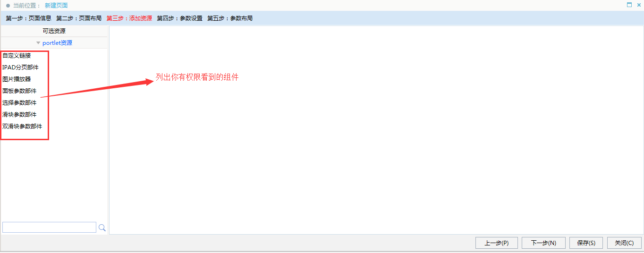Click the 关闭(C) button
The image size is (644, 253).
pos(624,243)
